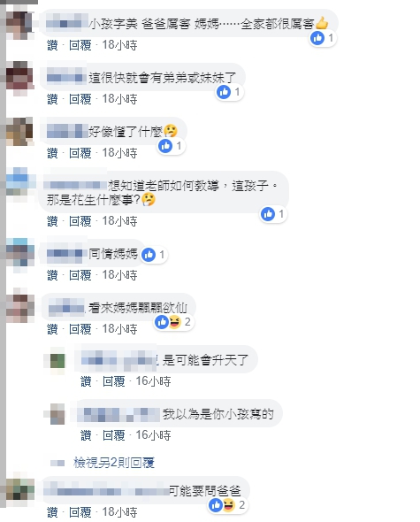This screenshot has height=522, width=420.
Task: Expand 檢視另2則回覆 replies
Action: coord(114,463)
